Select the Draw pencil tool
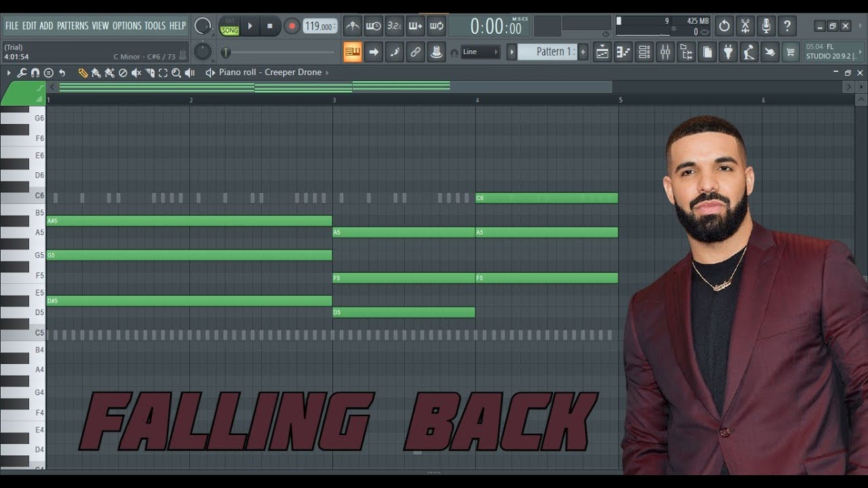This screenshot has width=868, height=488. (83, 73)
